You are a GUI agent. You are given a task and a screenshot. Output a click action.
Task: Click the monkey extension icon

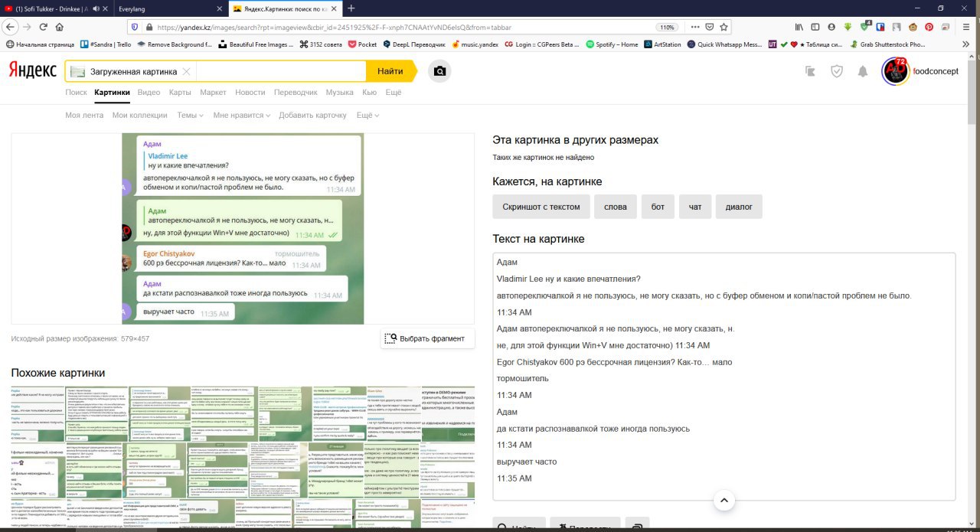913,27
